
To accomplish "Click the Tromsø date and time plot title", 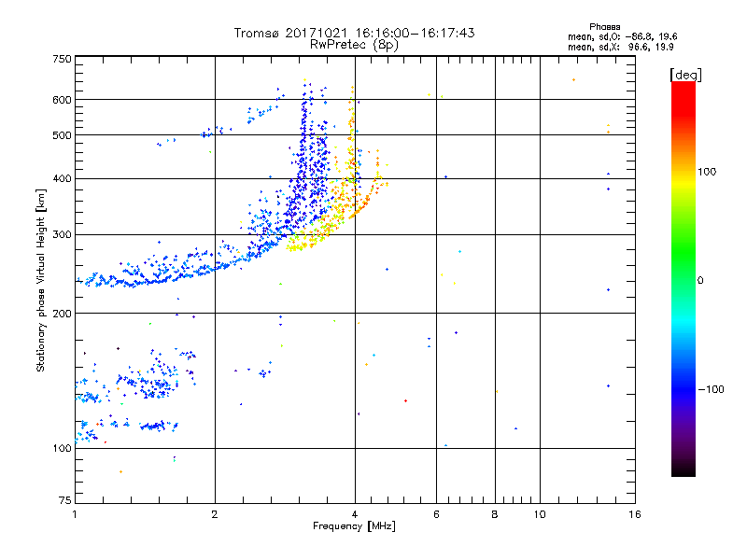I will [x=355, y=33].
